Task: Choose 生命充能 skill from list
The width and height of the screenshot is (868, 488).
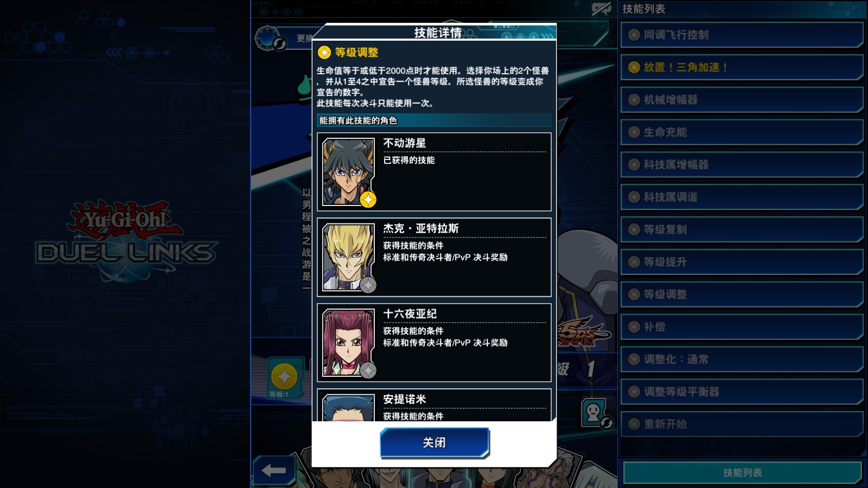Action: pos(742,132)
